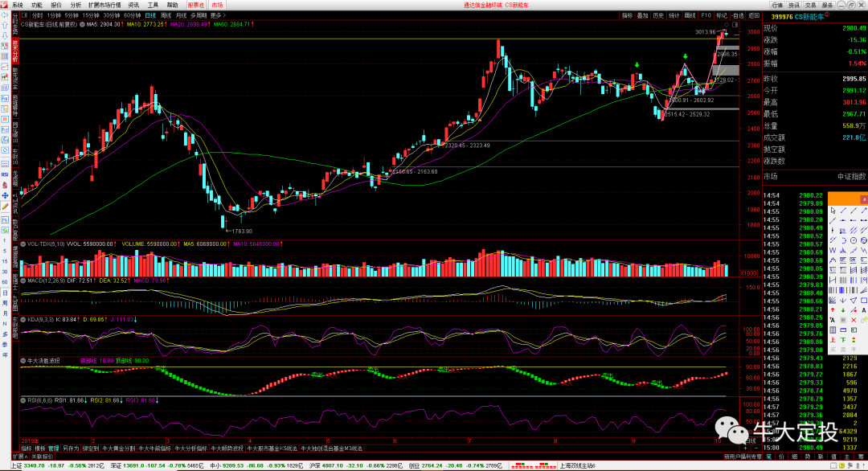
Task: Expand the 牛大决胜波段 indicator dropdown arrow
Action: click(x=23, y=360)
